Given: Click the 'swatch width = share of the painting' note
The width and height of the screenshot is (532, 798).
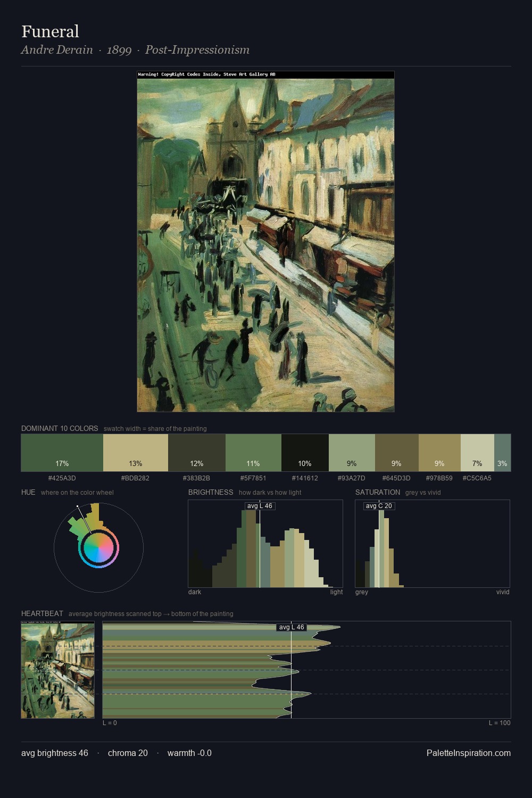Looking at the screenshot, I should (155, 429).
